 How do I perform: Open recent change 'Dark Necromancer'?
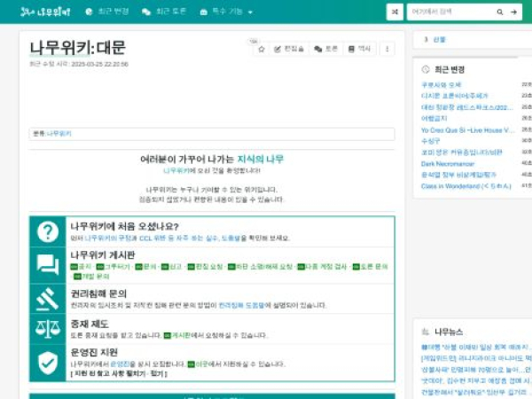tap(448, 164)
